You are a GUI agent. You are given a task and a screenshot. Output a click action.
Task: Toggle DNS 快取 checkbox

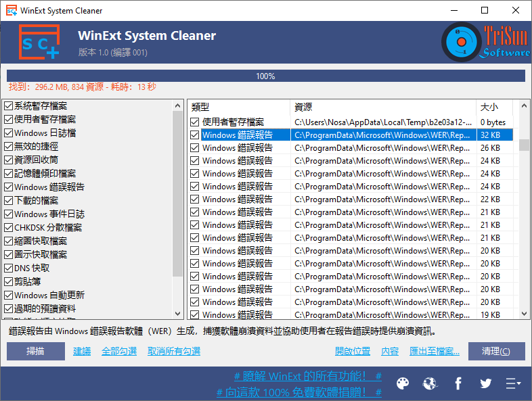pyautogui.click(x=9, y=268)
